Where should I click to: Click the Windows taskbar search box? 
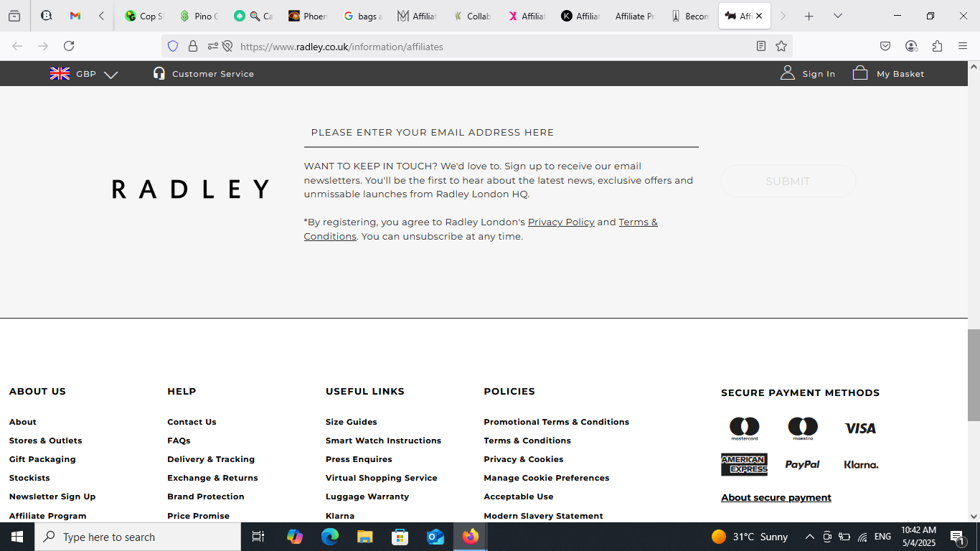point(138,537)
